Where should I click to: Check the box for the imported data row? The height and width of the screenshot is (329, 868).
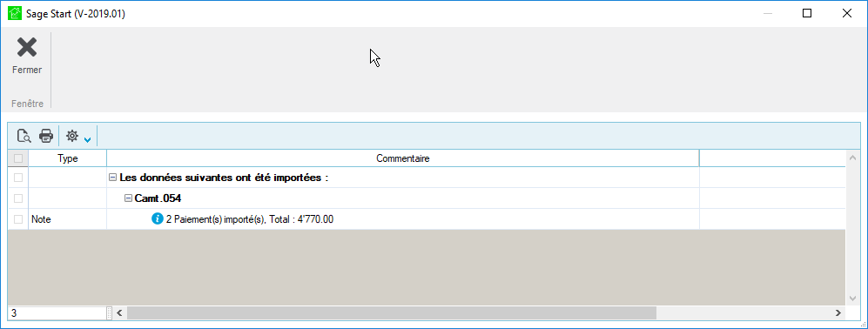point(18,178)
